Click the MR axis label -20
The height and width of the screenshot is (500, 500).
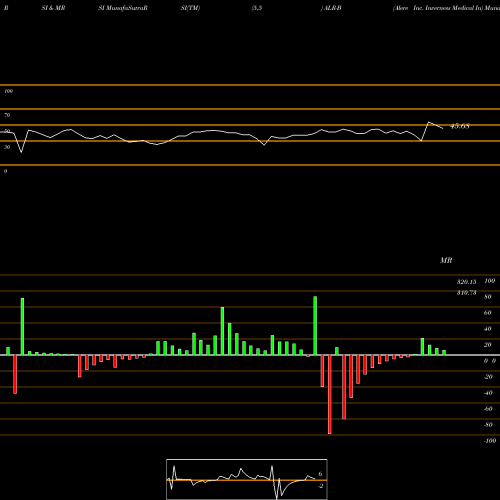coord(488,377)
